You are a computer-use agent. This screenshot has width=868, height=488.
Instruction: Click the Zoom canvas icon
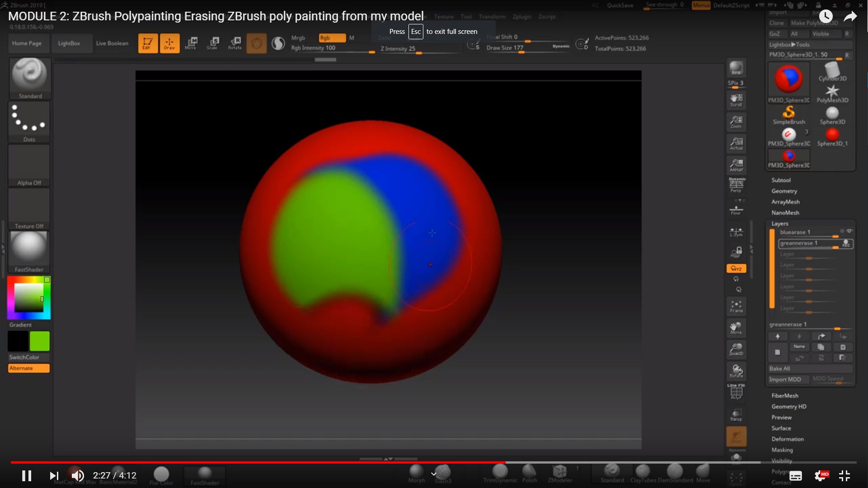736,122
